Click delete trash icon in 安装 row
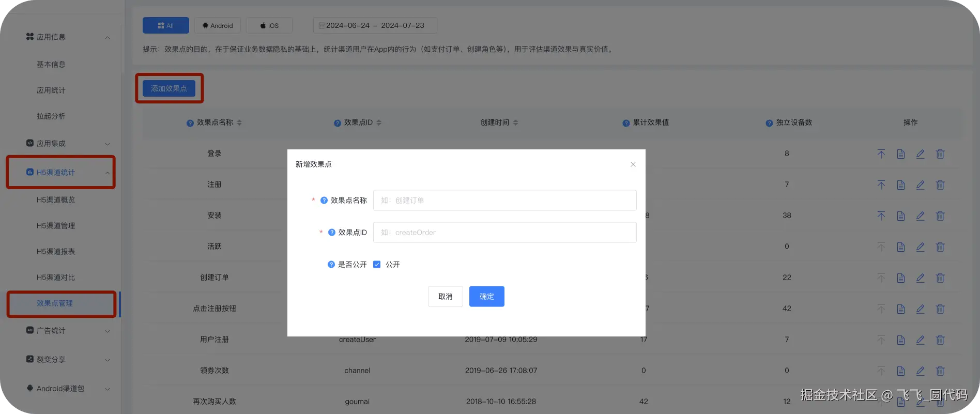 [x=940, y=216]
